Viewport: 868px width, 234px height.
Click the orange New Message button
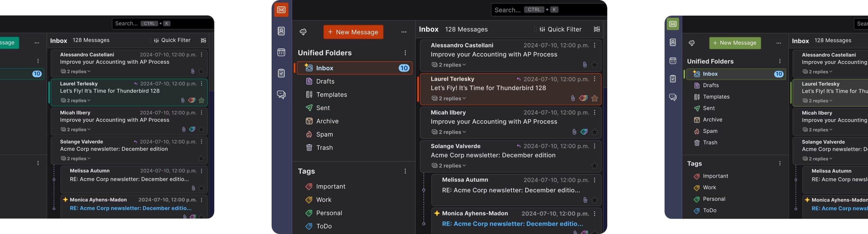point(353,32)
